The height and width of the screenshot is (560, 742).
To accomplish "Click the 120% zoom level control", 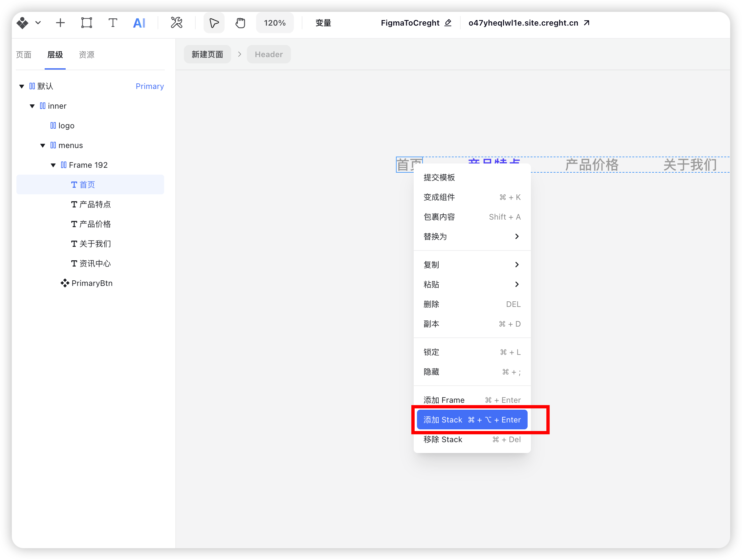I will point(274,23).
